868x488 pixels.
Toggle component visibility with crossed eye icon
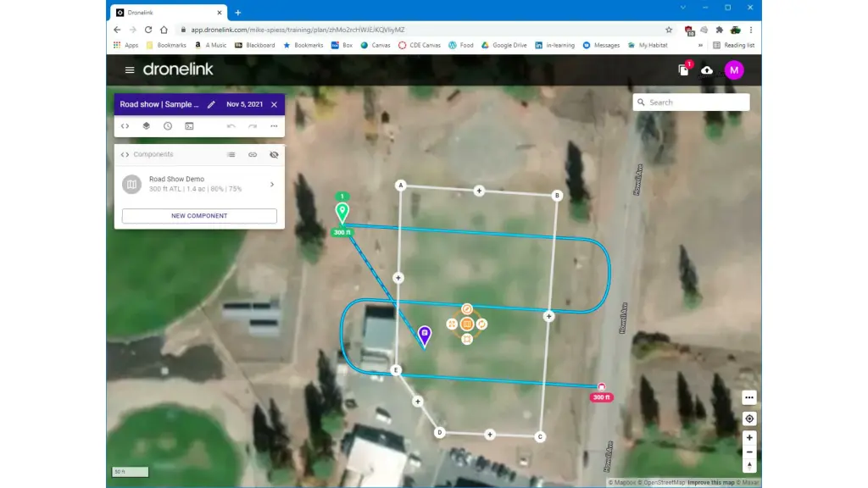[x=273, y=155]
